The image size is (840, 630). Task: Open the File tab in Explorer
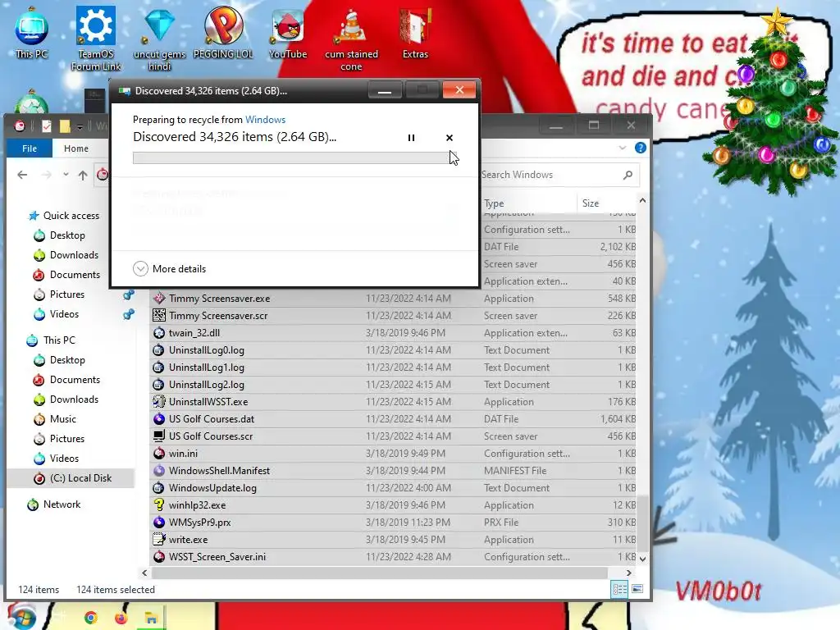pyautogui.click(x=30, y=148)
